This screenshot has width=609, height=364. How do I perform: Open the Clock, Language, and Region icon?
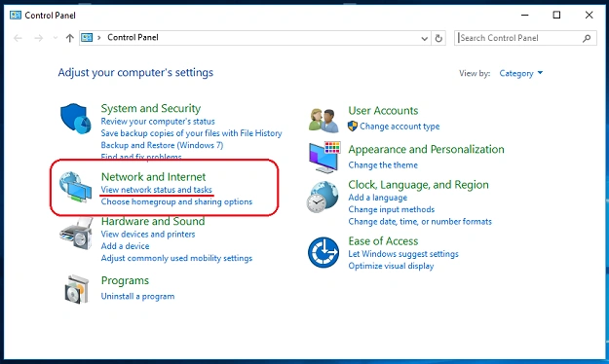tap(323, 198)
